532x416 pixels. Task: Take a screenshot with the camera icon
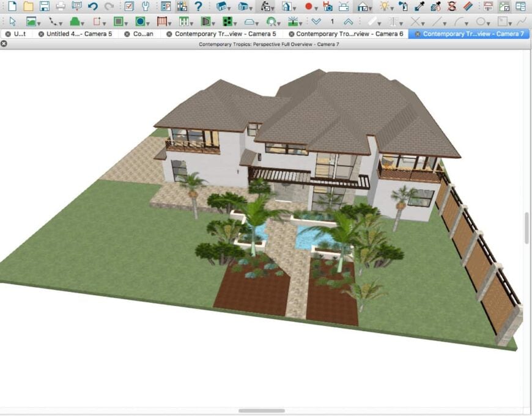point(328,9)
